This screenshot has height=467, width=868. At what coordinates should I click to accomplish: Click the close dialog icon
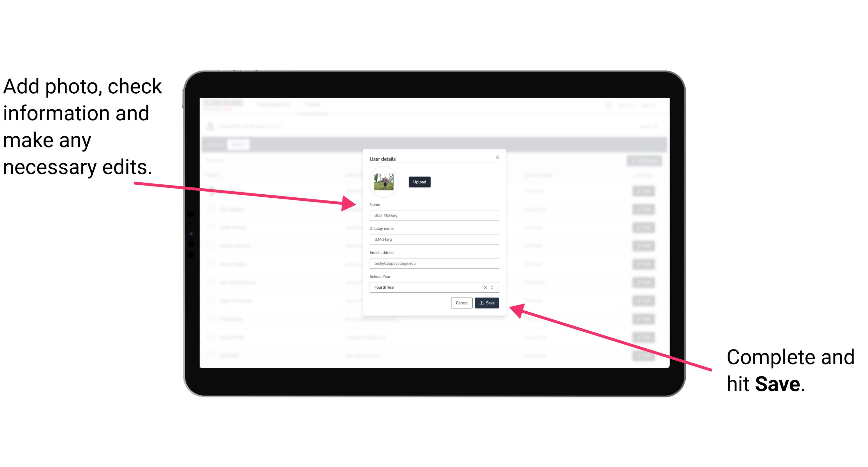[498, 157]
